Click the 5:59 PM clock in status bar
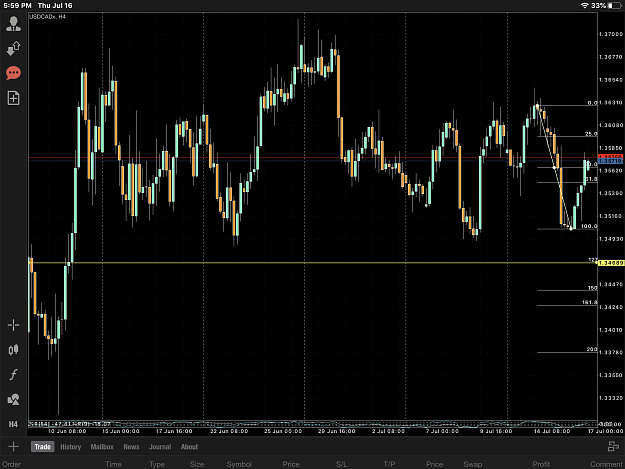Viewport: 625px width, 469px height. click(x=17, y=6)
